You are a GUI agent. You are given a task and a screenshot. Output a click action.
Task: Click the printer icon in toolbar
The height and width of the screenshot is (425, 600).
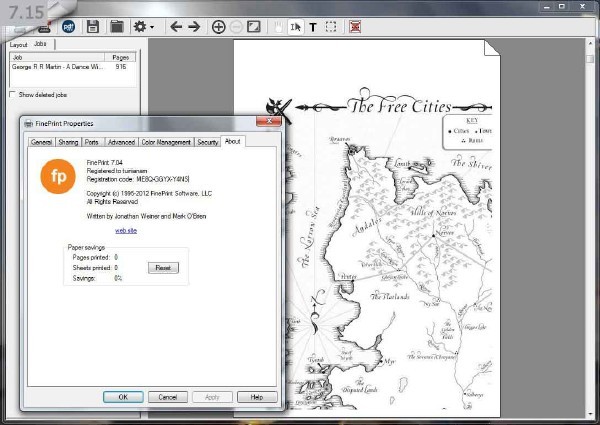pyautogui.click(x=45, y=28)
